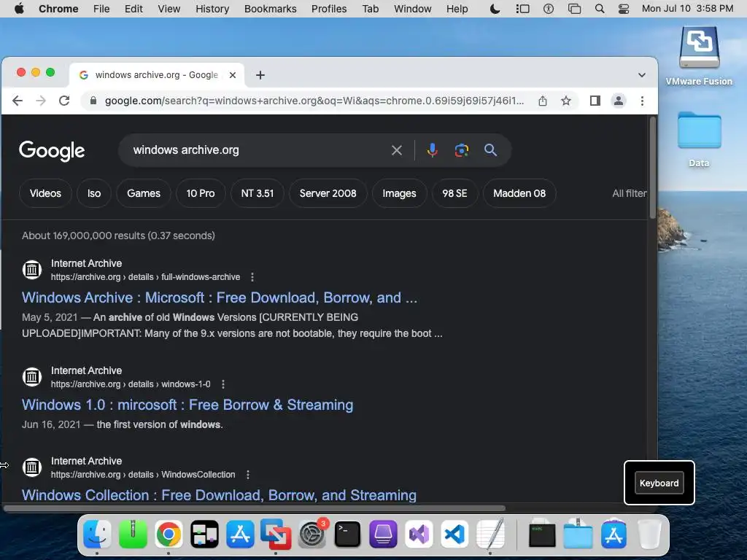
Task: Close the windows archive.org Google tab
Action: pyautogui.click(x=233, y=75)
